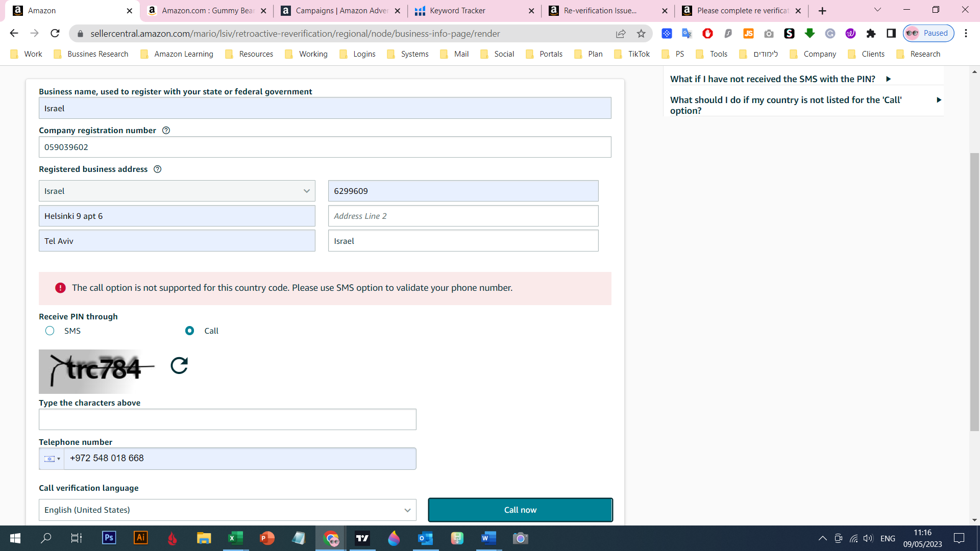
Task: Open Call verification language dropdown
Action: click(227, 510)
